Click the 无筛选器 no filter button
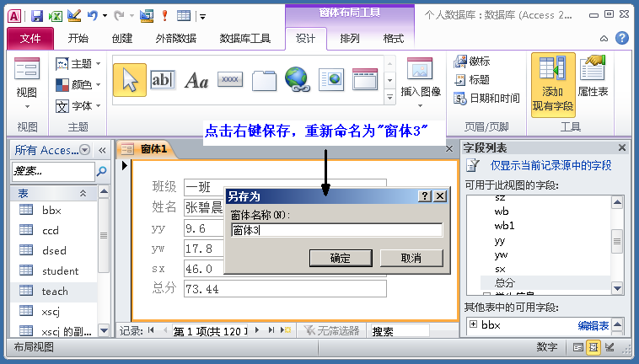 coord(331,330)
